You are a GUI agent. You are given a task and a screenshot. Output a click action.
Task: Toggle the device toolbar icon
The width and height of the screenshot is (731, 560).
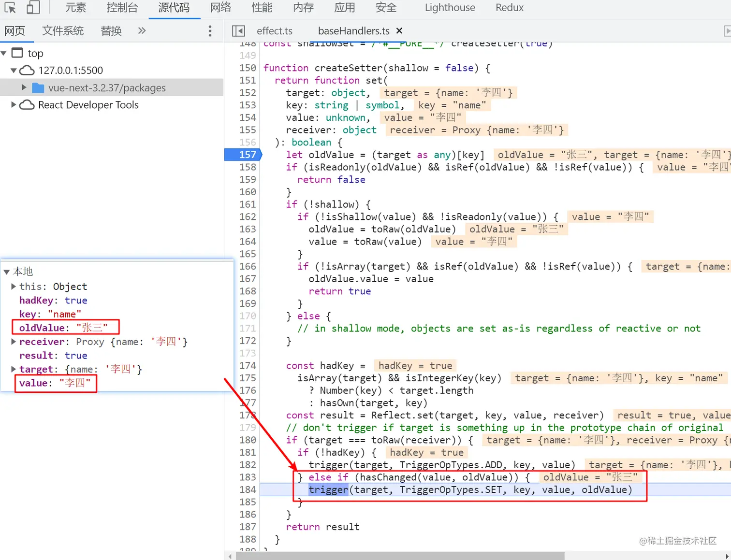(33, 8)
